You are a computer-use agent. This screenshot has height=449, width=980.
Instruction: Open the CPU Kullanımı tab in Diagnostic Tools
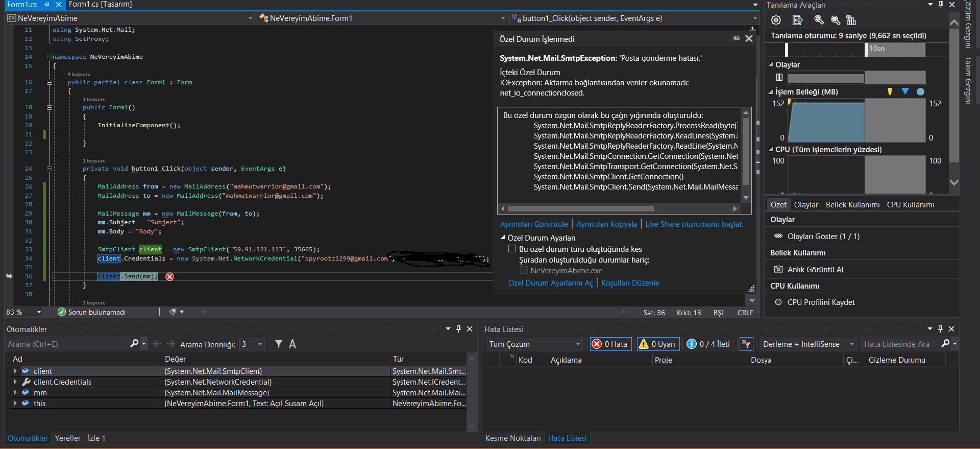click(x=911, y=204)
